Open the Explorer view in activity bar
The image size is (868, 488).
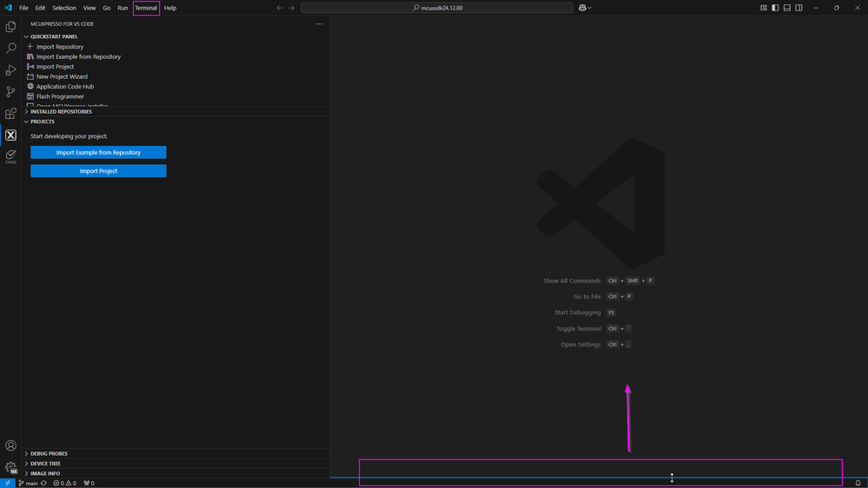point(10,27)
